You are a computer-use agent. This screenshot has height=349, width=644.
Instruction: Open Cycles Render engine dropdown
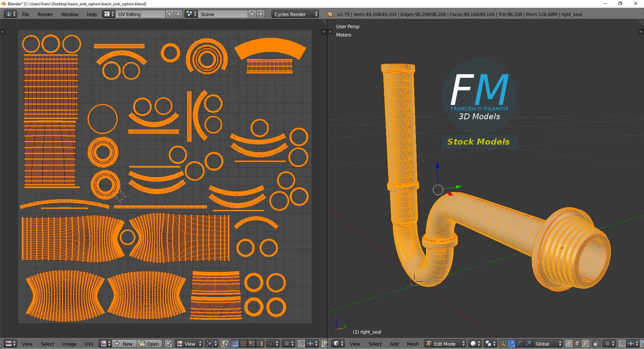[295, 14]
